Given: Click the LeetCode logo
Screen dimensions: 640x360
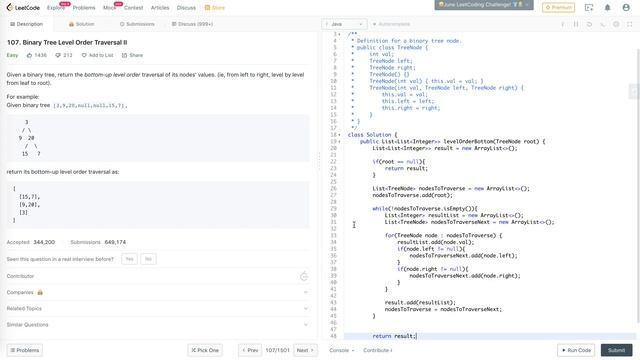Looking at the screenshot, I should 23,7.
